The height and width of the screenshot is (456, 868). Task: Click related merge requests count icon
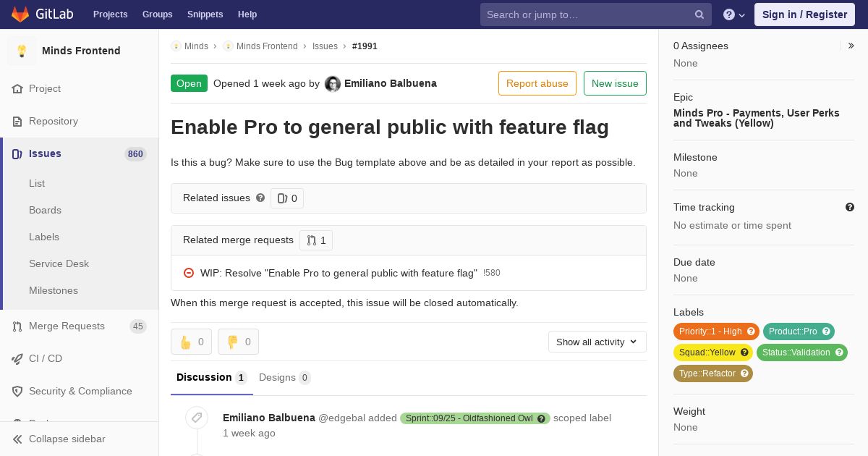316,240
